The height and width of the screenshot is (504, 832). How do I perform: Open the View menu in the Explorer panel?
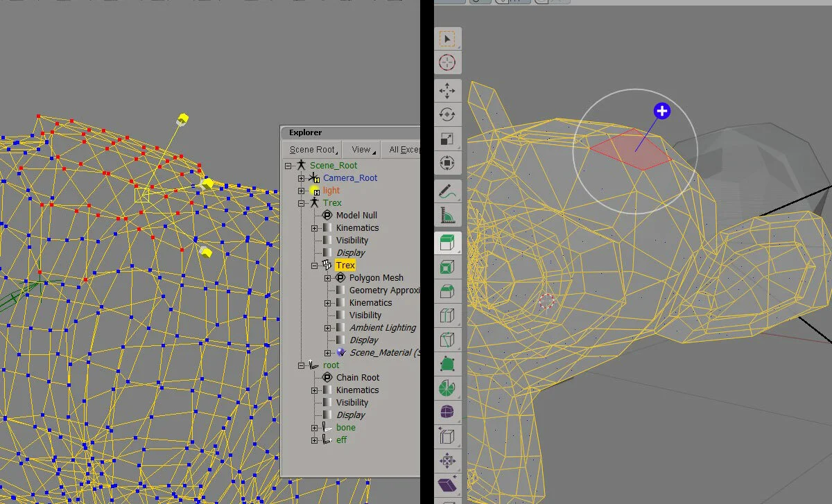click(x=361, y=149)
